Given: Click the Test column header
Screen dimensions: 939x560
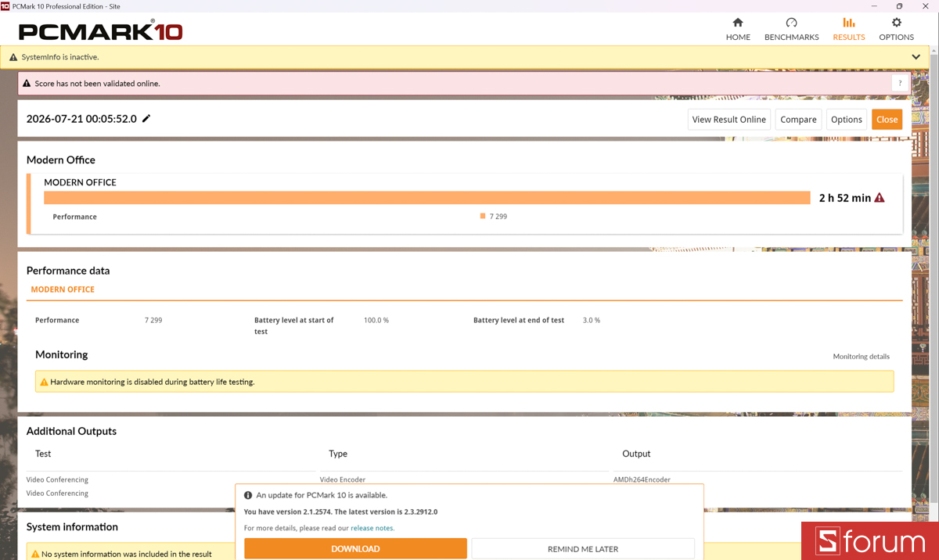Looking at the screenshot, I should pos(43,454).
